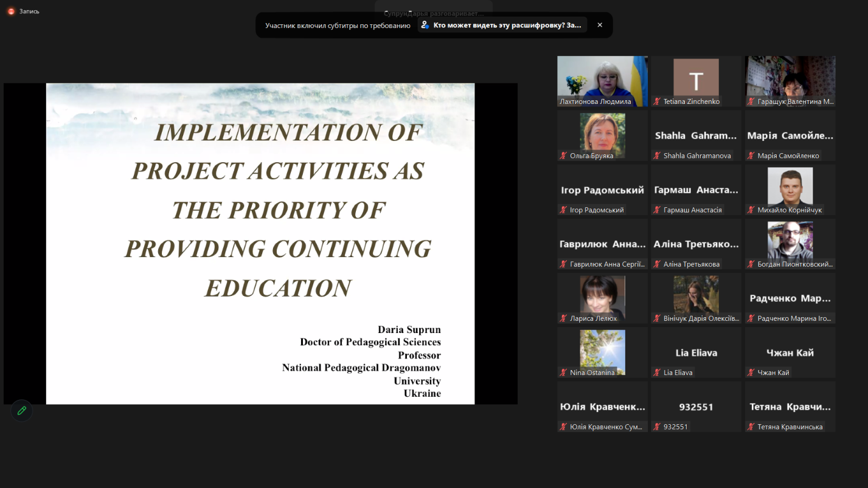The image size is (868, 488).
Task: Click the muted mic icon beside 932551
Action: (x=657, y=427)
